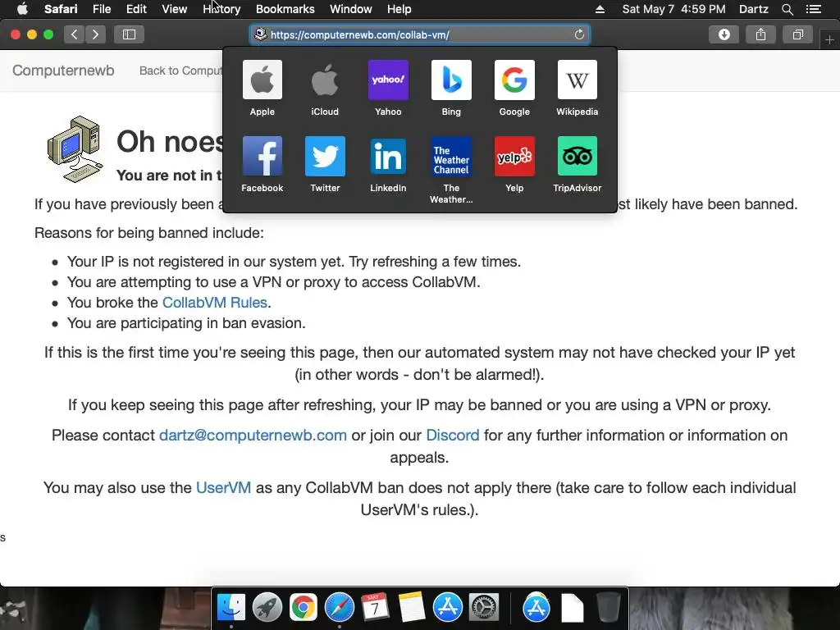Open Trash in the Dock
The width and height of the screenshot is (840, 630).
pyautogui.click(x=608, y=608)
